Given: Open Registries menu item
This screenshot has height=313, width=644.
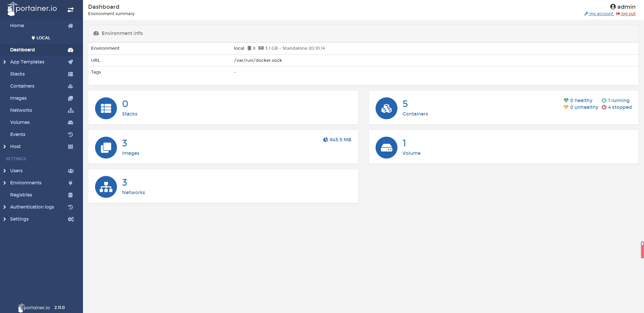Looking at the screenshot, I should point(21,195).
